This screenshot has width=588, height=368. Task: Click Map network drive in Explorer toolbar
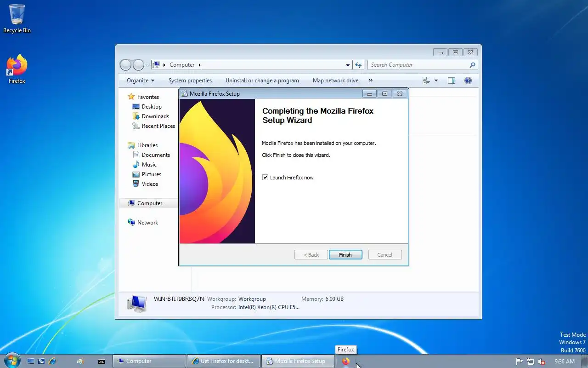tap(335, 80)
